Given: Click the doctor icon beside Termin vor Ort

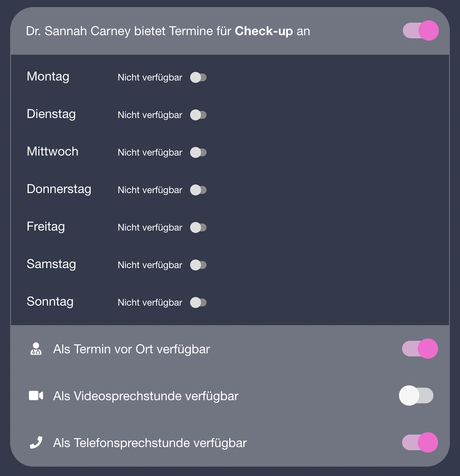Looking at the screenshot, I should click(x=36, y=349).
